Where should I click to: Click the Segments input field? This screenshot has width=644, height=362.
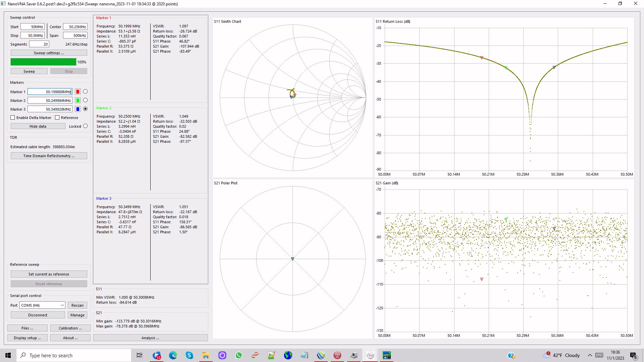(39, 44)
